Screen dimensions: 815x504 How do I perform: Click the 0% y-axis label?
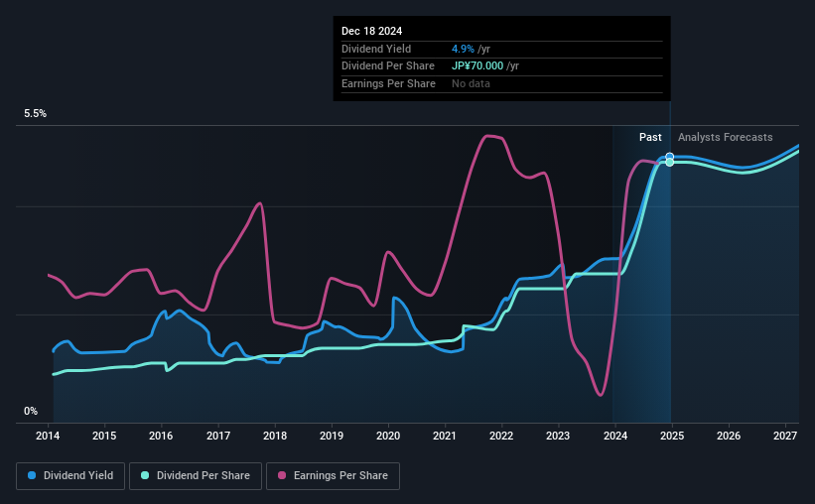(31, 412)
